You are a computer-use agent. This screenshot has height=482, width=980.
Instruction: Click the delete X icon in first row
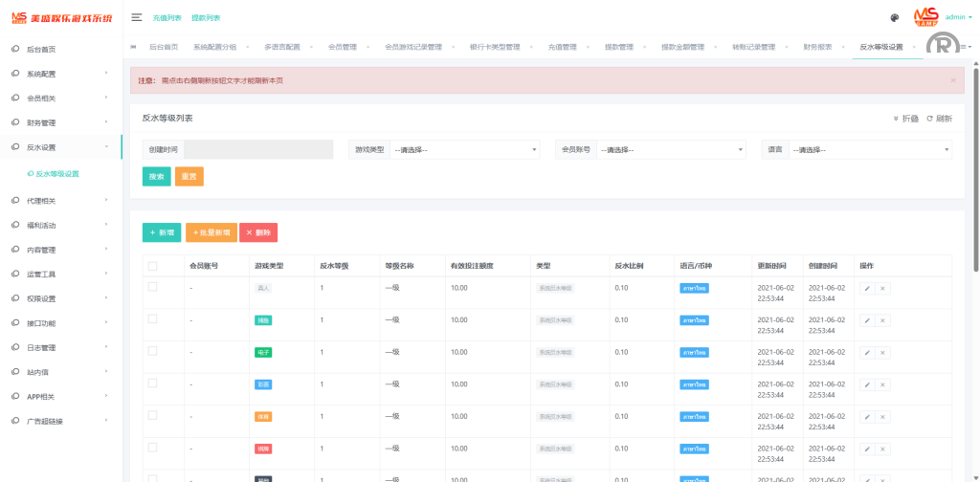point(882,288)
